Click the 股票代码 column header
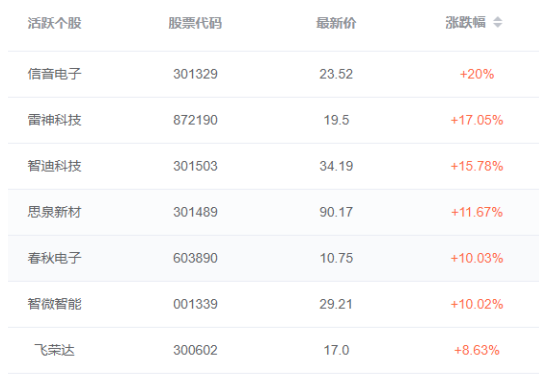The height and width of the screenshot is (379, 539). tap(195, 23)
